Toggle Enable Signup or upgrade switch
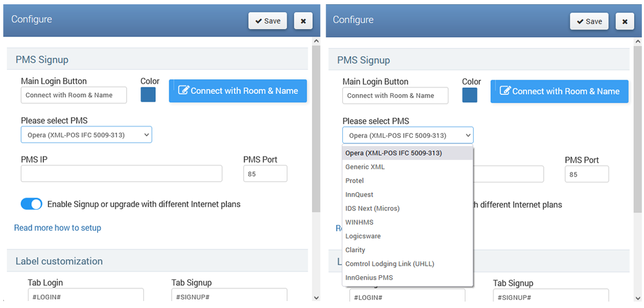Screen dimensions: 644x308 pos(32,204)
